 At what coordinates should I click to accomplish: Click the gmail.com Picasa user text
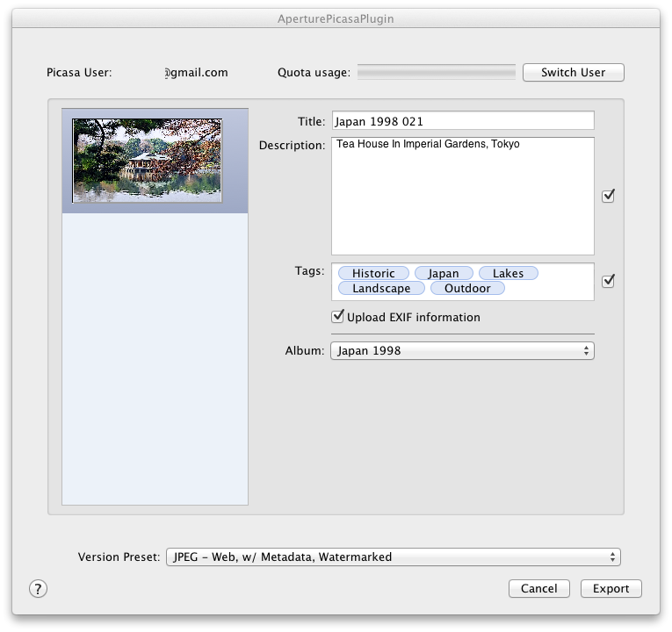click(x=196, y=72)
